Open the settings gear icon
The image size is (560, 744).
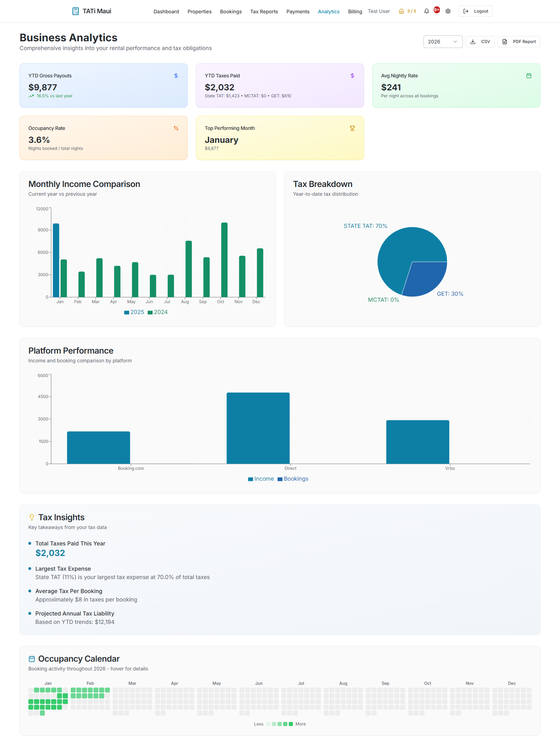(x=448, y=11)
